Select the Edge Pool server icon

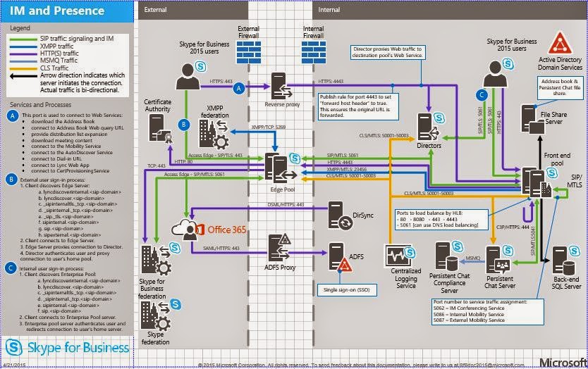pyautogui.click(x=279, y=168)
